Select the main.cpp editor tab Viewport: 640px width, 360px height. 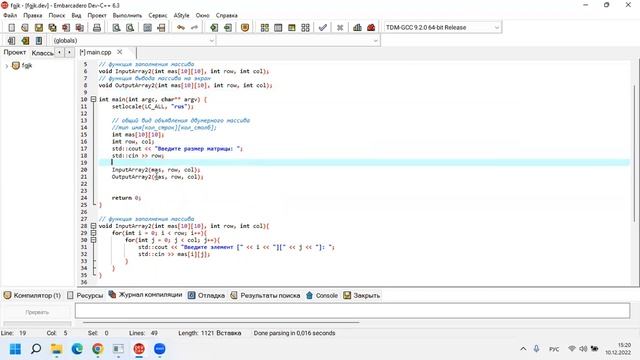[96, 52]
